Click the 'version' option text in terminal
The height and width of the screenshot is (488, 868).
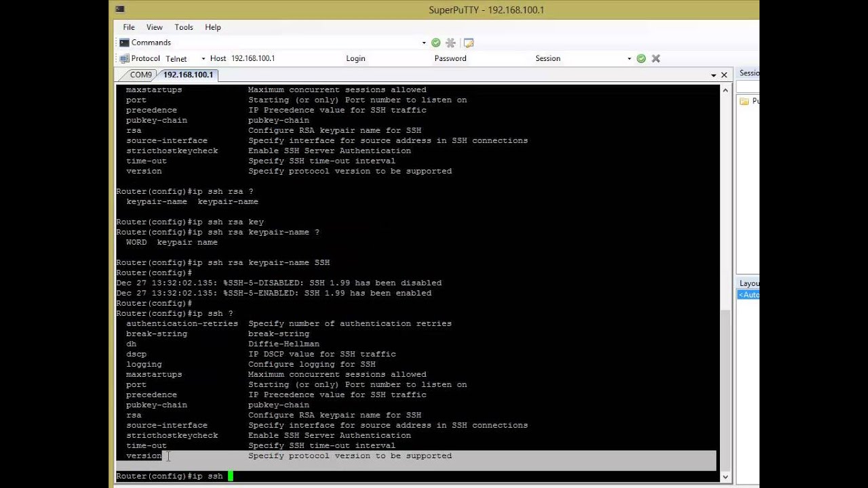click(144, 455)
